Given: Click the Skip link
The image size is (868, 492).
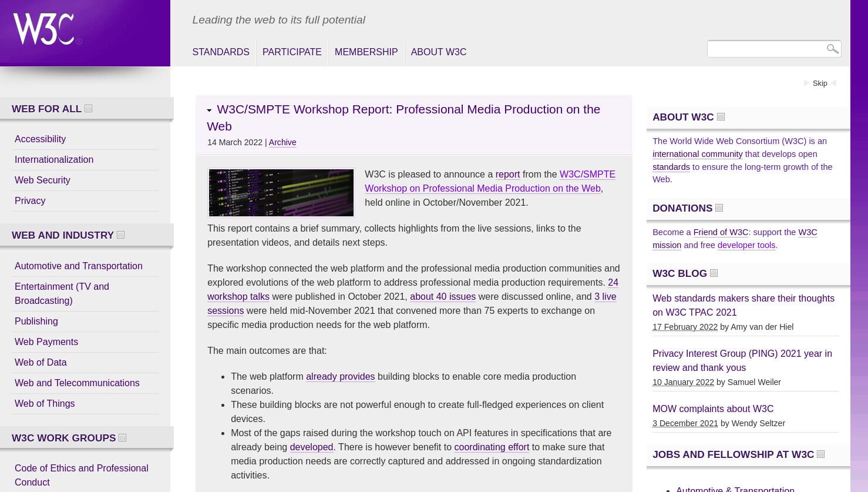Looking at the screenshot, I should pos(820,83).
